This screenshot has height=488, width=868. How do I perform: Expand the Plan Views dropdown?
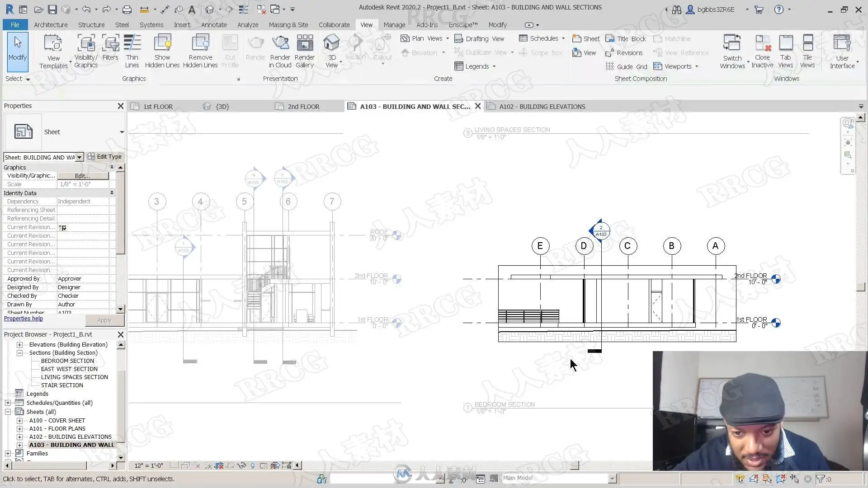448,39
